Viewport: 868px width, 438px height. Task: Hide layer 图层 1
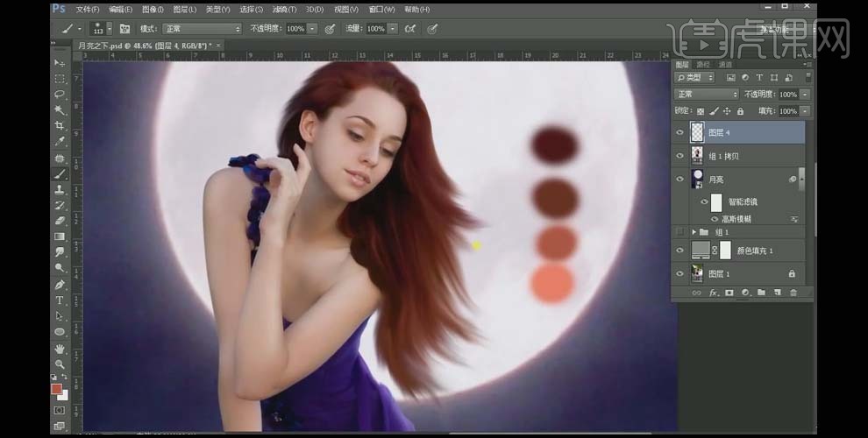679,273
